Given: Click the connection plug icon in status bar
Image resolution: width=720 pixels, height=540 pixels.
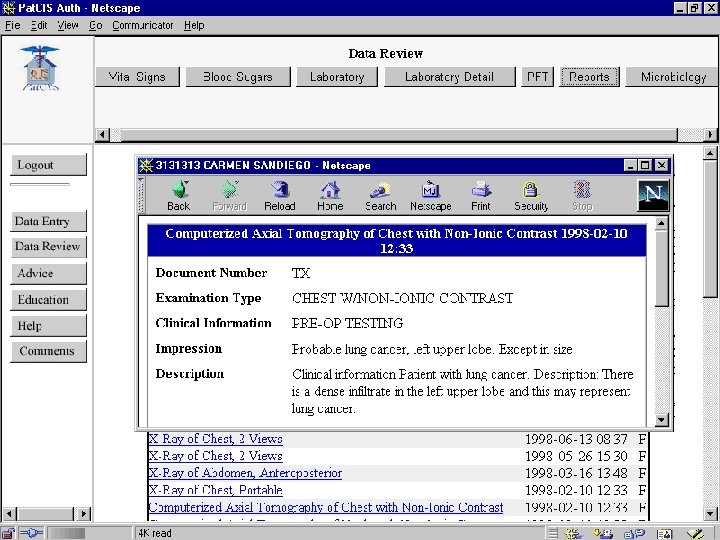Looking at the screenshot, I should (x=32, y=533).
